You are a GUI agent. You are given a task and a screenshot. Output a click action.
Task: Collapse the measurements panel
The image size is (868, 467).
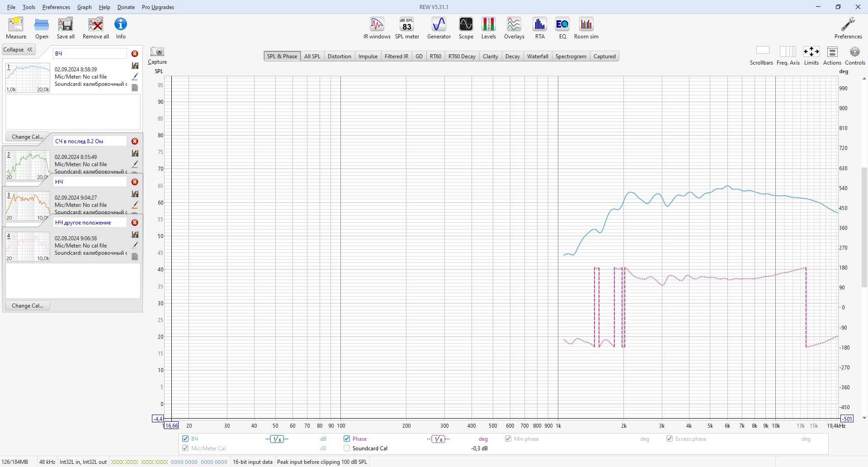click(19, 50)
